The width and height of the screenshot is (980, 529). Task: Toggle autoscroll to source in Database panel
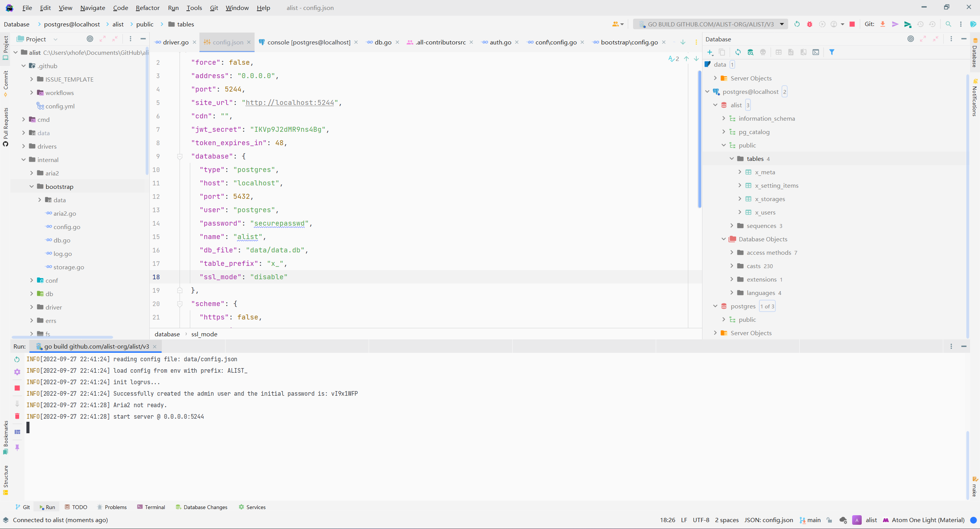click(911, 39)
